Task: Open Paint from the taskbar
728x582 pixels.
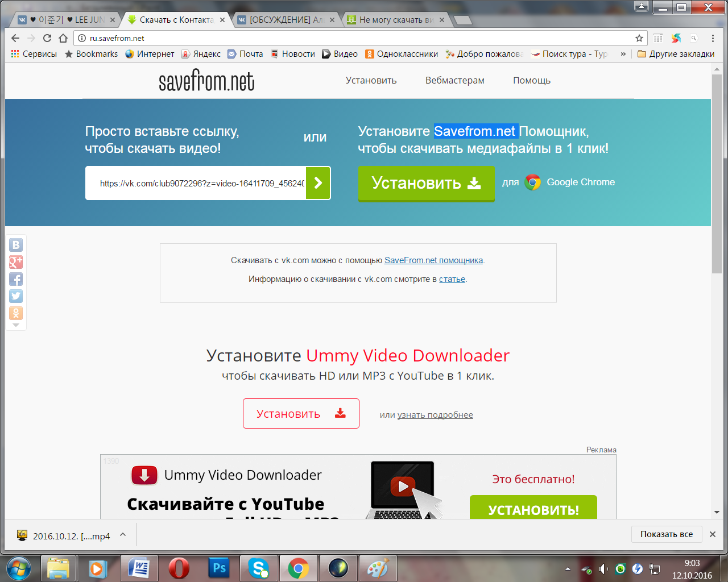Action: (378, 568)
